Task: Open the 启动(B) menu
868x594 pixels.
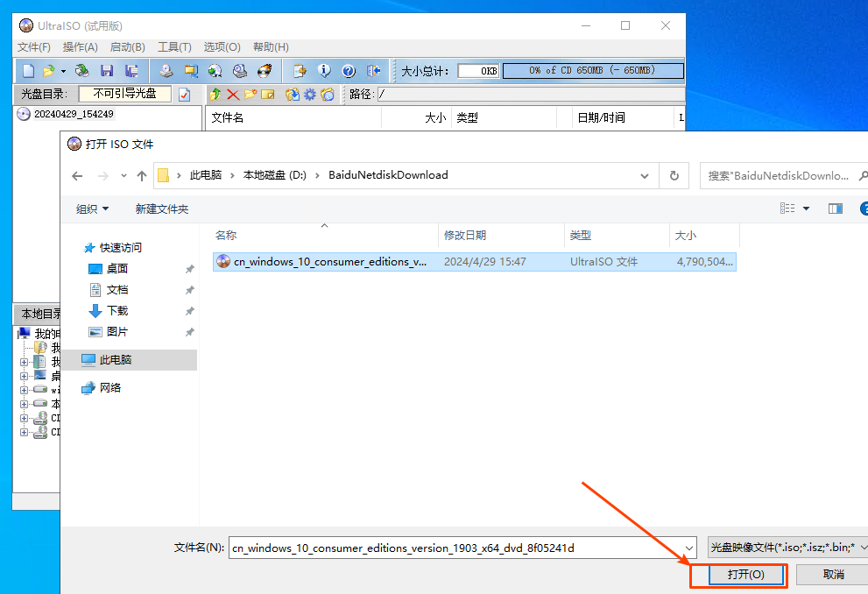Action: pyautogui.click(x=127, y=47)
